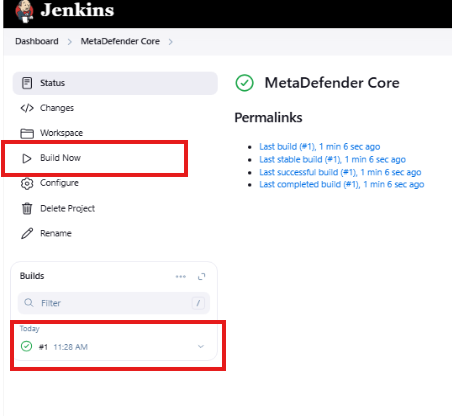Open Builds panel three-dots options
This screenshot has height=416, width=452.
tap(181, 276)
